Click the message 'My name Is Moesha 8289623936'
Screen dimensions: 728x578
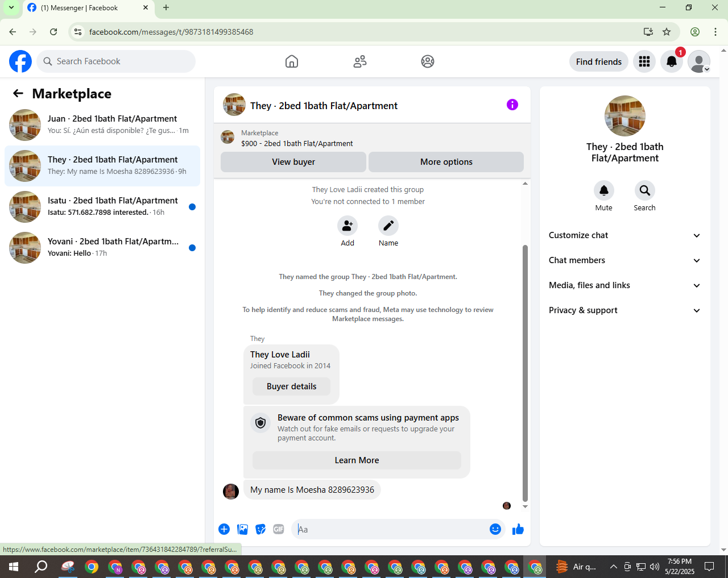(312, 490)
